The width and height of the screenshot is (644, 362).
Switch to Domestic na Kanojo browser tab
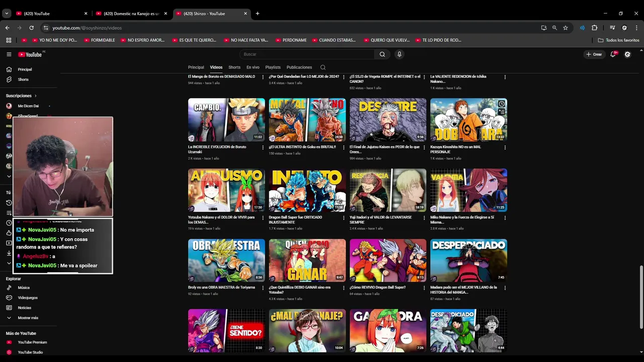point(131,14)
